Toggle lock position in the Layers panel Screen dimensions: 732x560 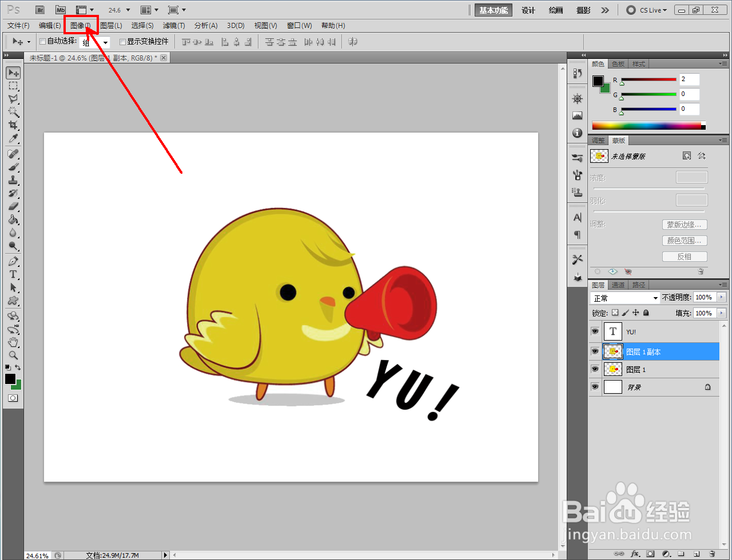click(x=635, y=313)
